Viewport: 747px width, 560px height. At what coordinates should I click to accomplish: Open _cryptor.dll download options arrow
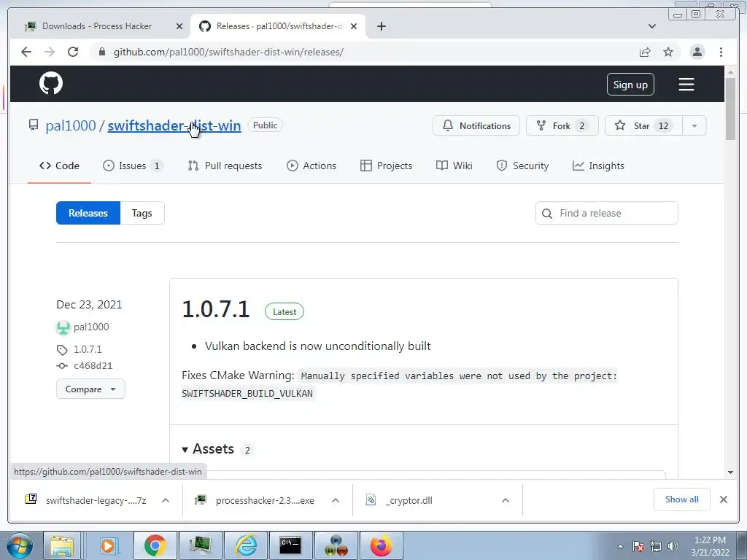506,500
